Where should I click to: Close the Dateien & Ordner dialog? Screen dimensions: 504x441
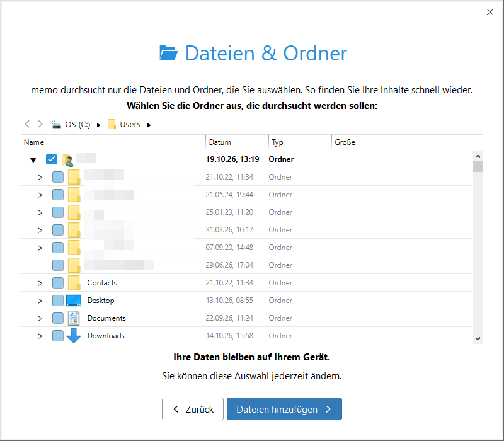pyautogui.click(x=490, y=12)
